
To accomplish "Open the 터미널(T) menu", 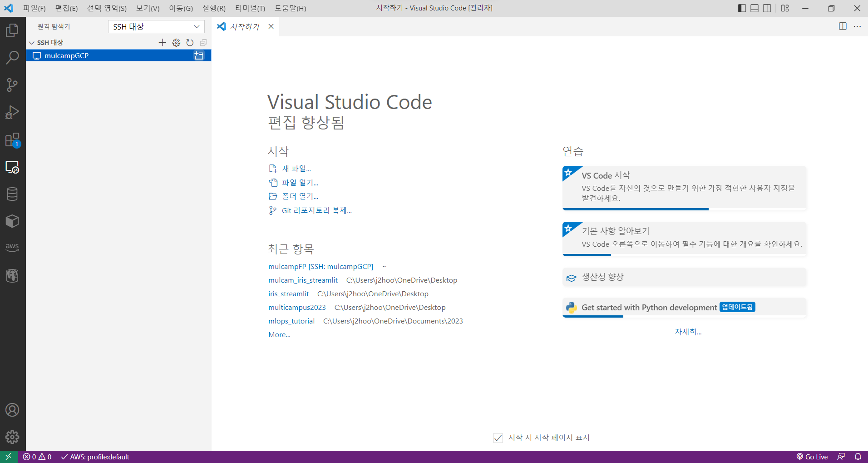I will 250,8.
